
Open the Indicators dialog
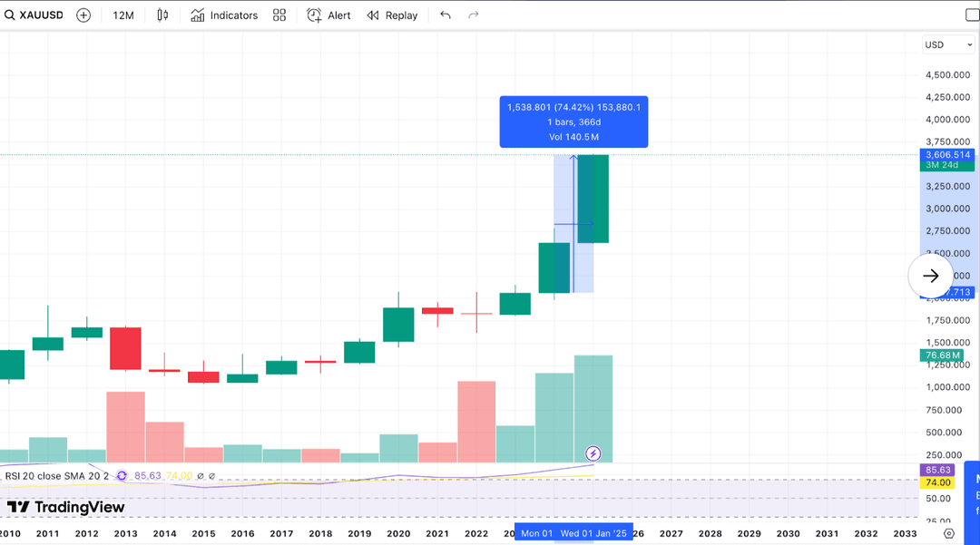[x=224, y=15]
